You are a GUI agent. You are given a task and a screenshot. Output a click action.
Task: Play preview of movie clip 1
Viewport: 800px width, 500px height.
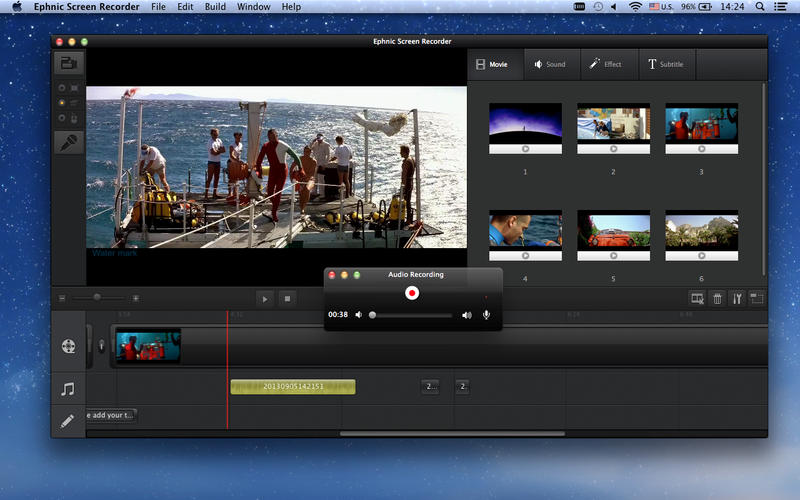pyautogui.click(x=525, y=149)
